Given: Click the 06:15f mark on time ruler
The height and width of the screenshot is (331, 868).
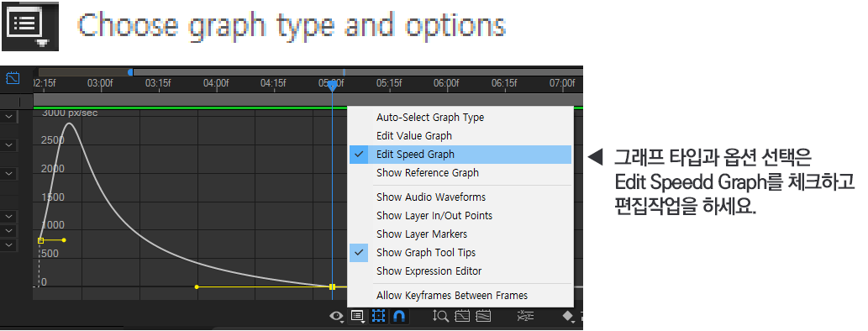Looking at the screenshot, I should (x=504, y=83).
